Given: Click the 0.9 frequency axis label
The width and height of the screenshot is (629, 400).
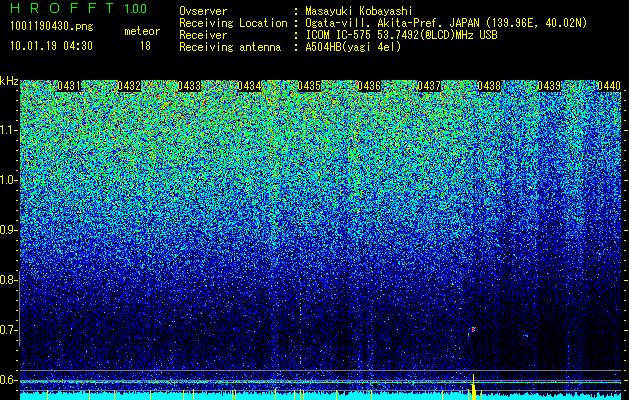Looking at the screenshot, I should click(x=8, y=230).
